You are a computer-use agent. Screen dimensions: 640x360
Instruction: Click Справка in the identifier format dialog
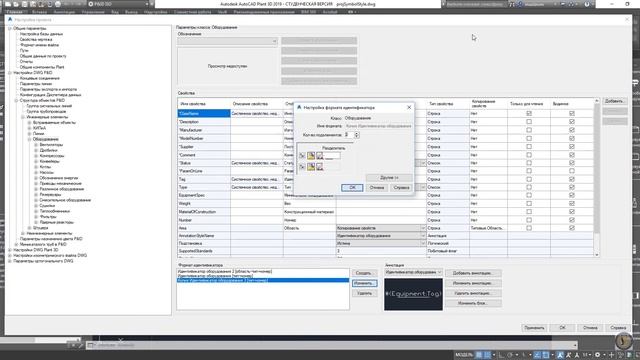pyautogui.click(x=401, y=187)
